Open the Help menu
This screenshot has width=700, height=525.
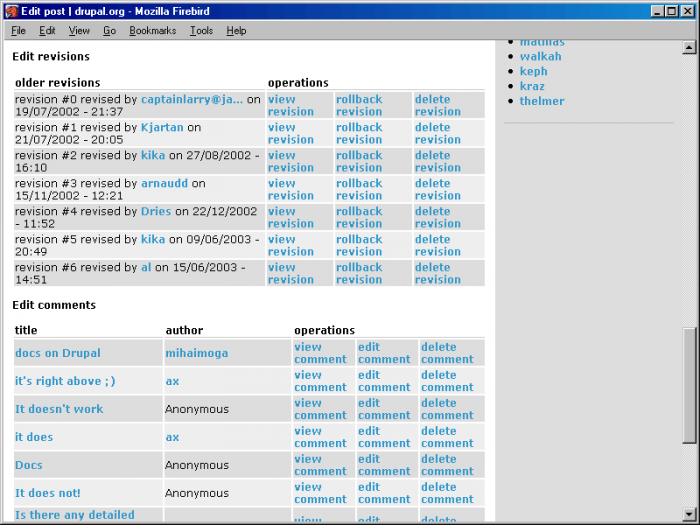coord(236,31)
